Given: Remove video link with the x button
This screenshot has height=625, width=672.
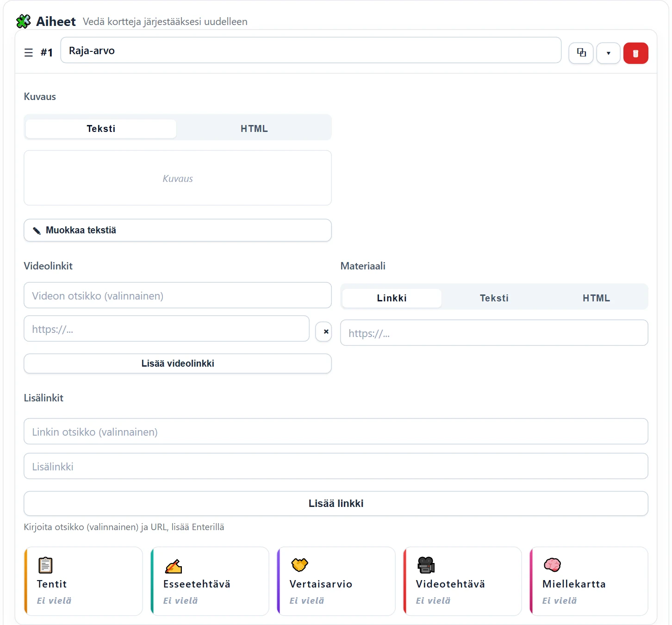Looking at the screenshot, I should [x=324, y=331].
